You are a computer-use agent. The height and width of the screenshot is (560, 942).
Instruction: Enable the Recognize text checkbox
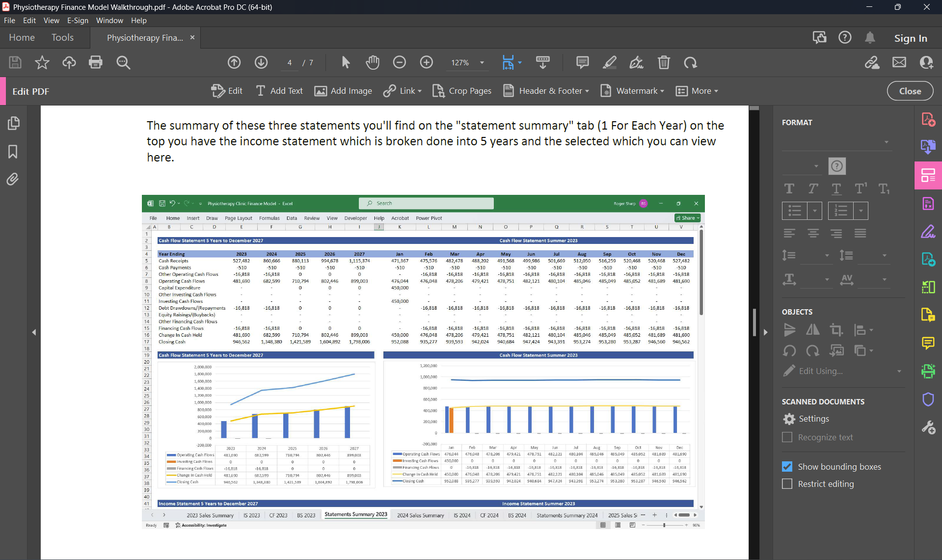point(787,437)
